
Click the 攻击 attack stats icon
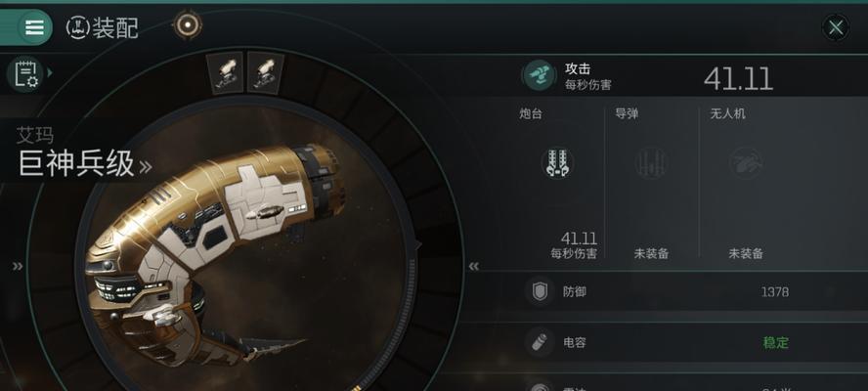[539, 76]
